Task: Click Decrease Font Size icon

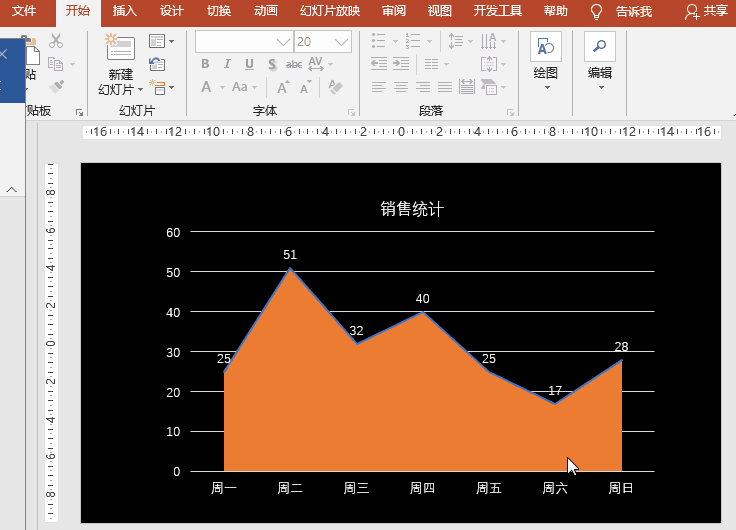Action: click(x=306, y=87)
